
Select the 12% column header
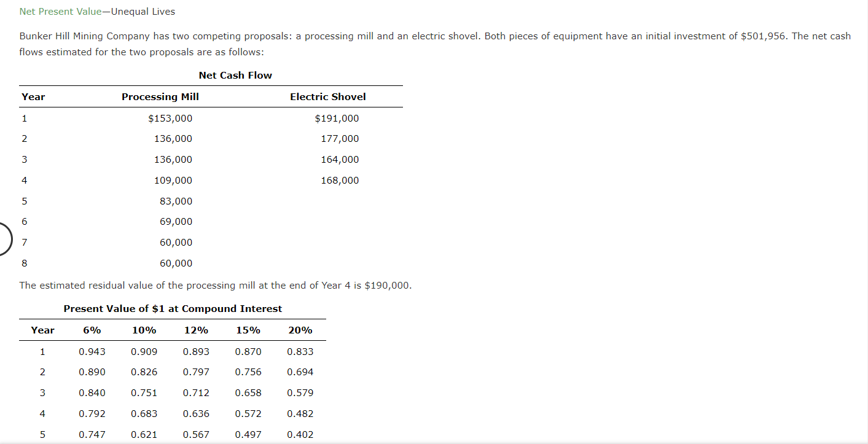[196, 330]
